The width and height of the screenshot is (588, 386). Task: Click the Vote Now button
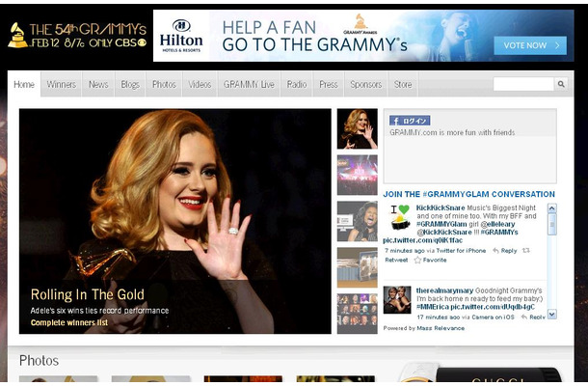tap(530, 45)
